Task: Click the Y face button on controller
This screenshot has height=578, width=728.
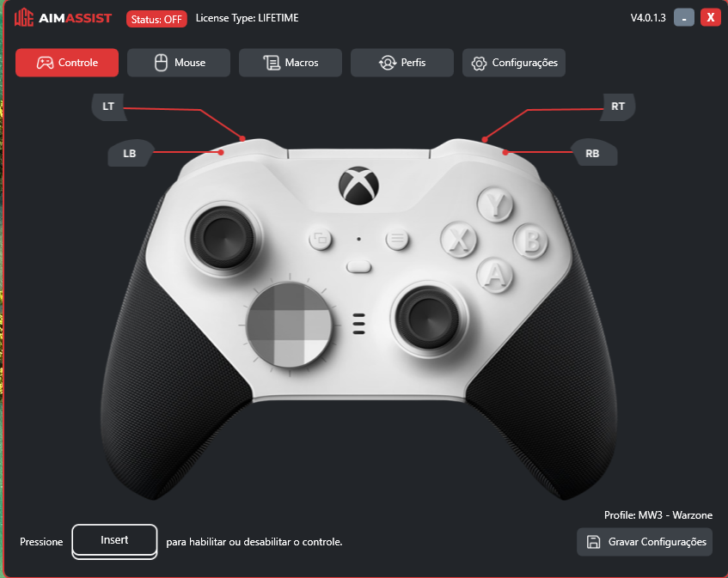Action: click(x=495, y=204)
